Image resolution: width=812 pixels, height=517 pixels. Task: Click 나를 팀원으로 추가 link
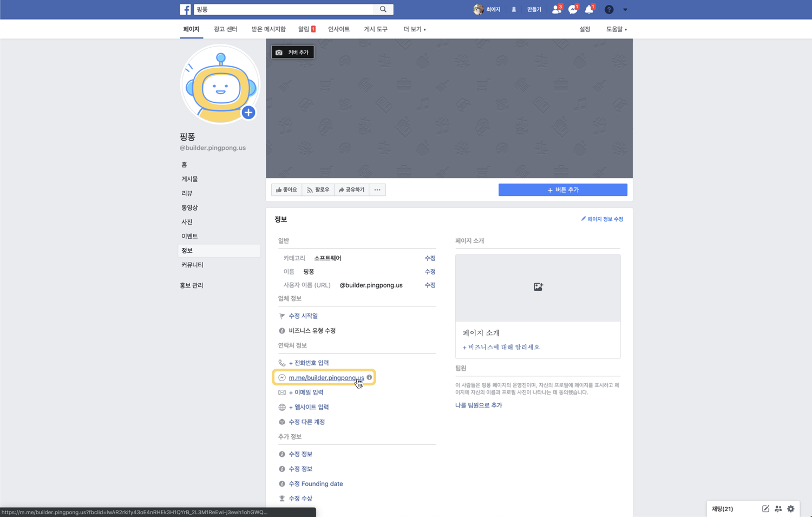[479, 405]
